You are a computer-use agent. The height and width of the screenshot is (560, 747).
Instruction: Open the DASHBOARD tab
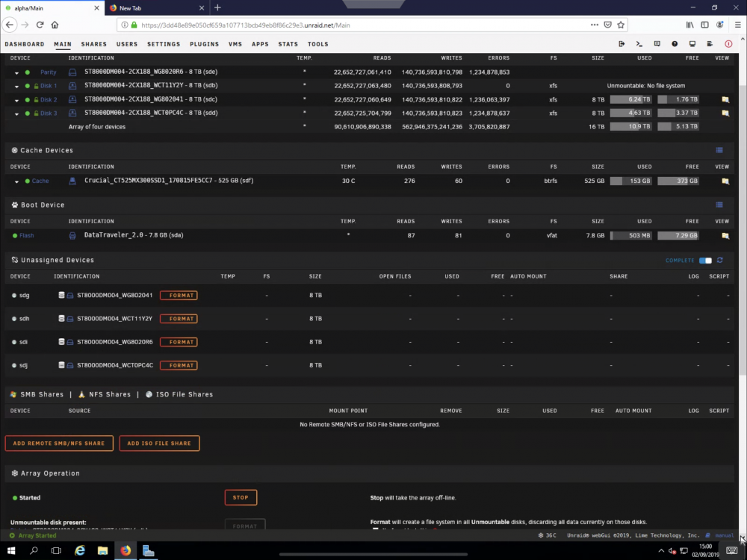(25, 44)
